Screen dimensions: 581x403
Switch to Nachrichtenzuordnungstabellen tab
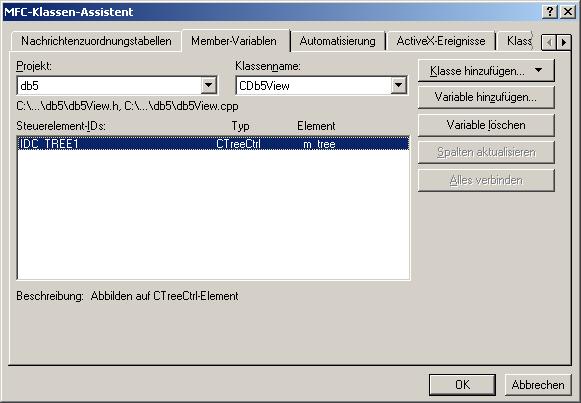tap(96, 41)
